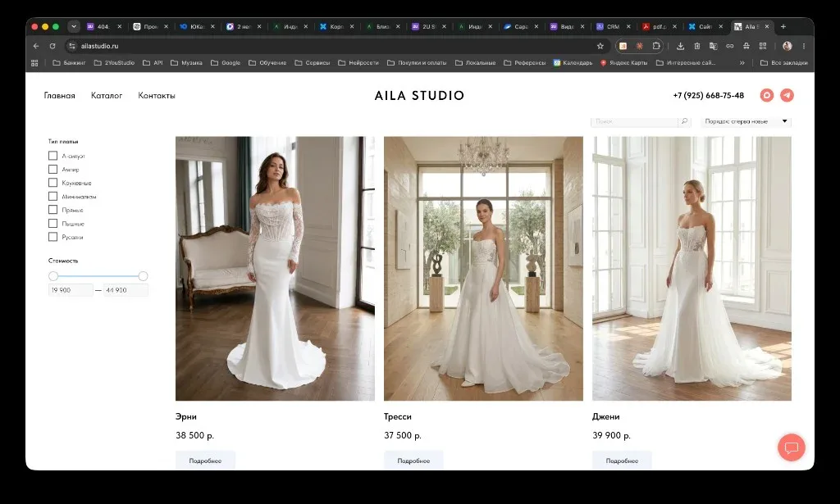Show hidden bookmarks with the double chevron

[x=742, y=62]
